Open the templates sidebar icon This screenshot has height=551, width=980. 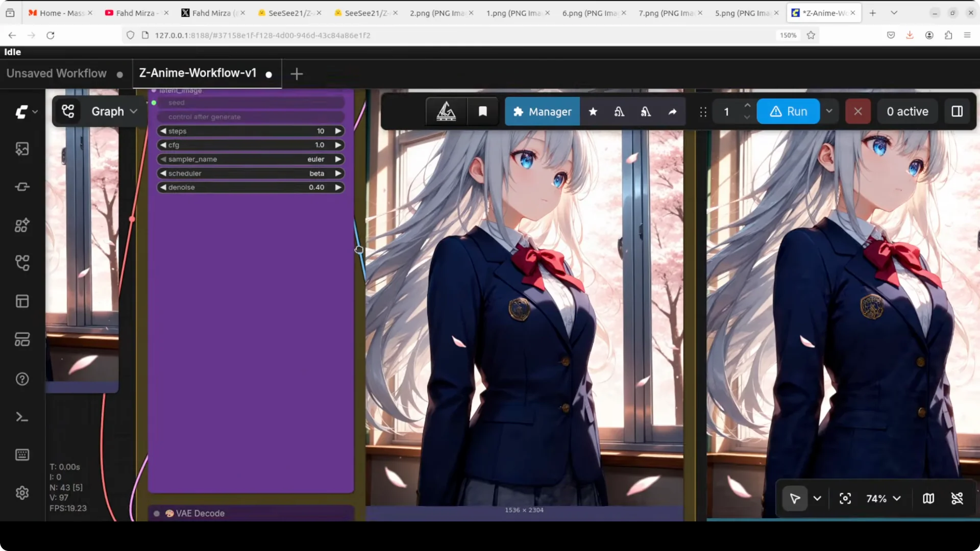click(x=22, y=340)
